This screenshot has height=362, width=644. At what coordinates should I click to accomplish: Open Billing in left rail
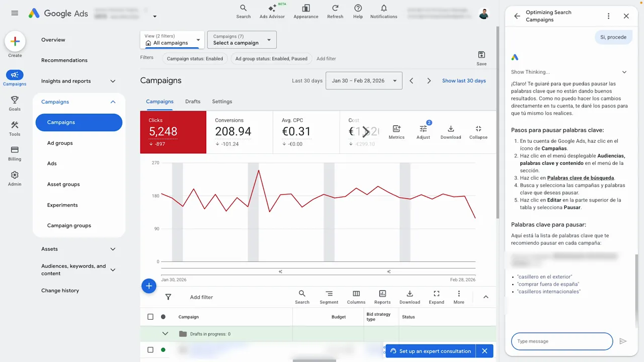[15, 153]
